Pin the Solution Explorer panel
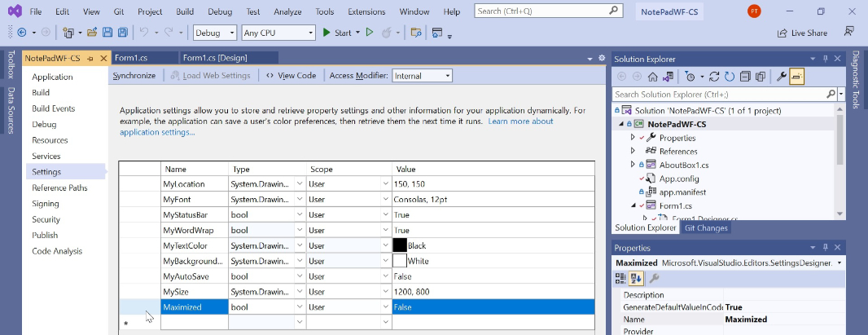 825,59
